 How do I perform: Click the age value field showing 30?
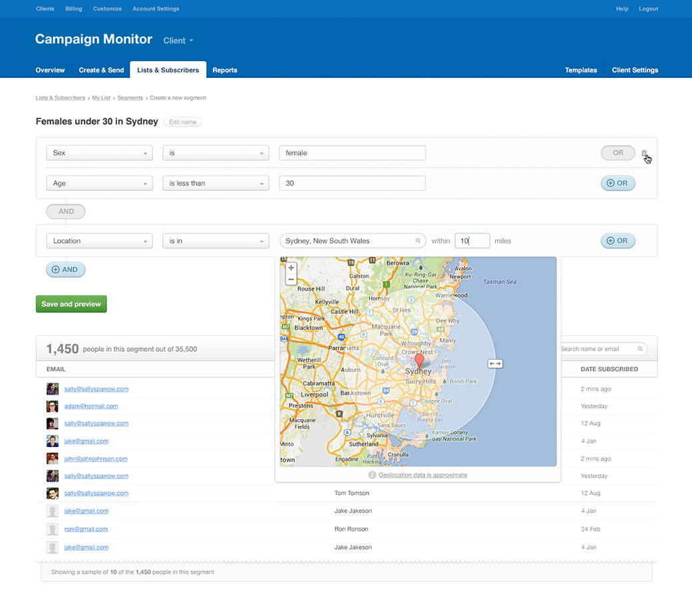click(353, 183)
